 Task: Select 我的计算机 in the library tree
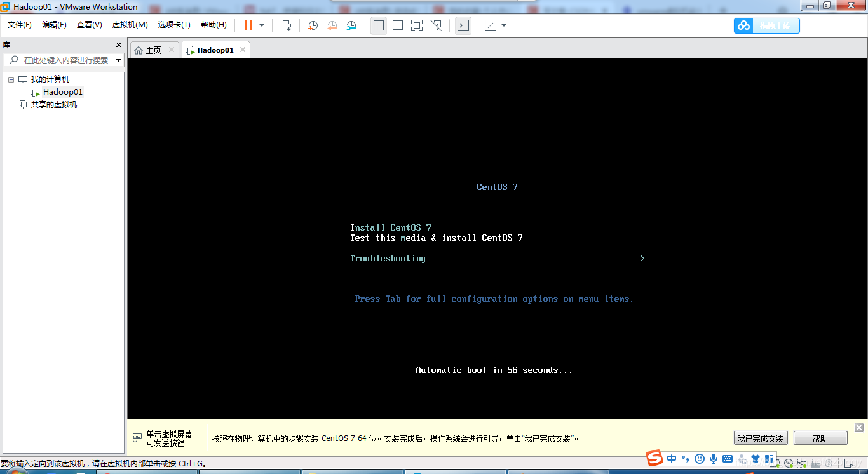50,79
